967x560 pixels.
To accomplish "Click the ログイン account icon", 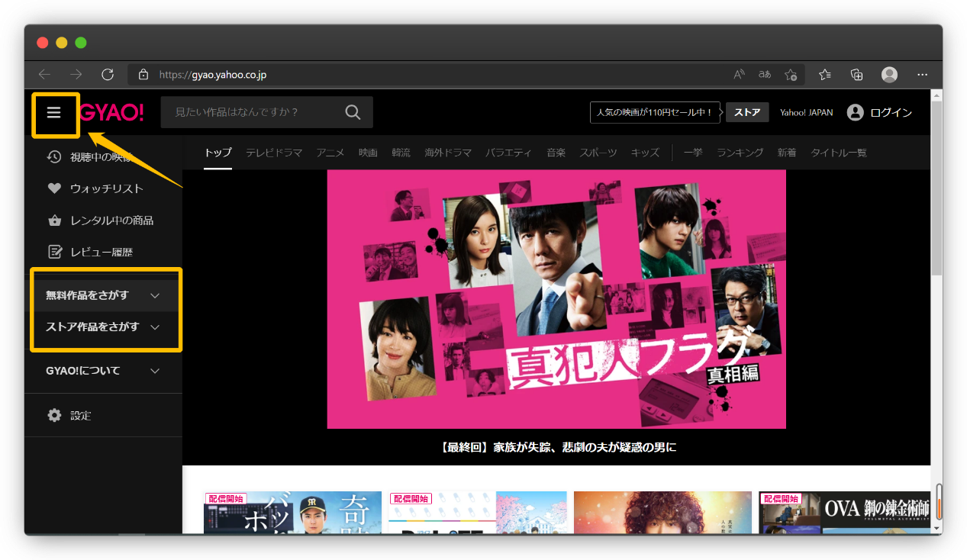I will coord(855,113).
